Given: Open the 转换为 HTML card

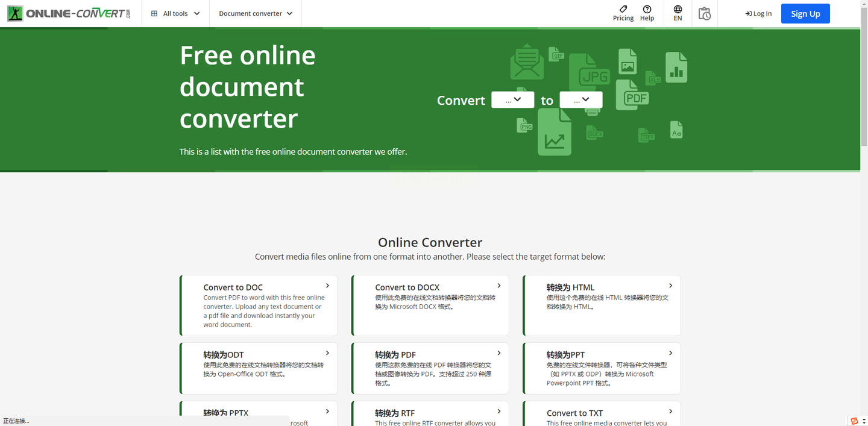Looking at the screenshot, I should tap(602, 305).
